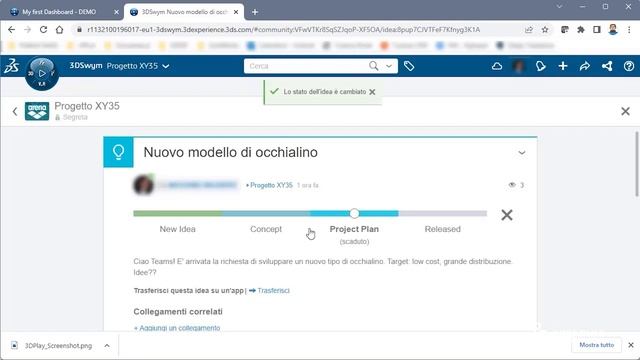Image resolution: width=640 pixels, height=360 pixels.
Task: Open the browser extensions puzzle icon
Action: click(581, 30)
